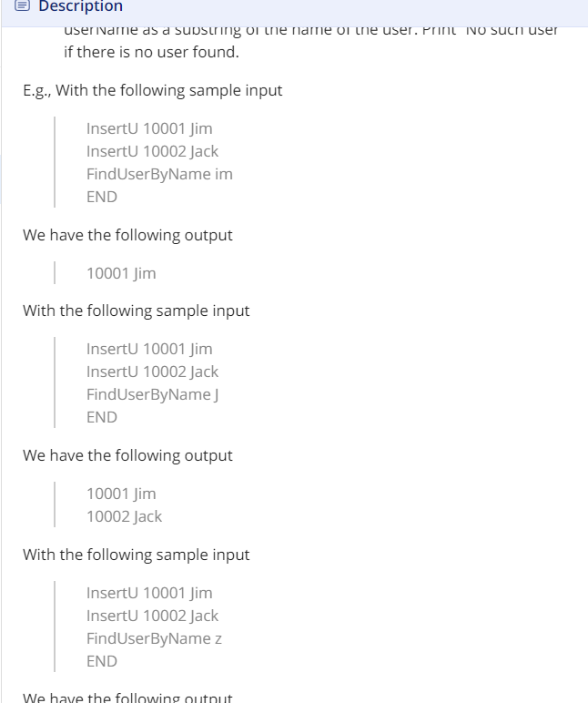
Task: Open the Description tab label
Action: [x=81, y=5]
